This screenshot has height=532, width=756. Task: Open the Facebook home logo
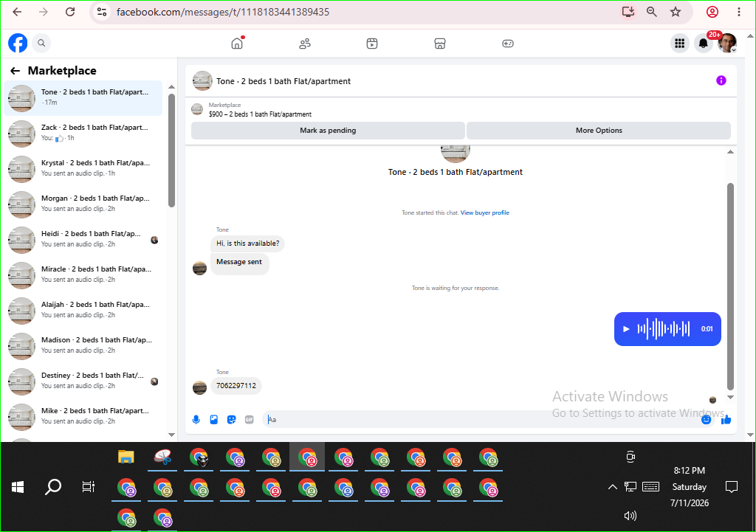click(x=18, y=44)
